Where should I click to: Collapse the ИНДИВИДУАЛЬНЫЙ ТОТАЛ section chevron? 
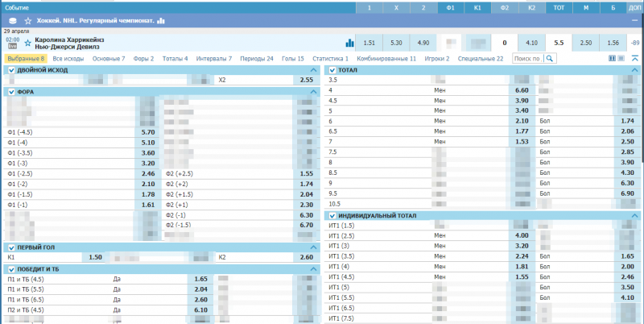click(x=635, y=215)
